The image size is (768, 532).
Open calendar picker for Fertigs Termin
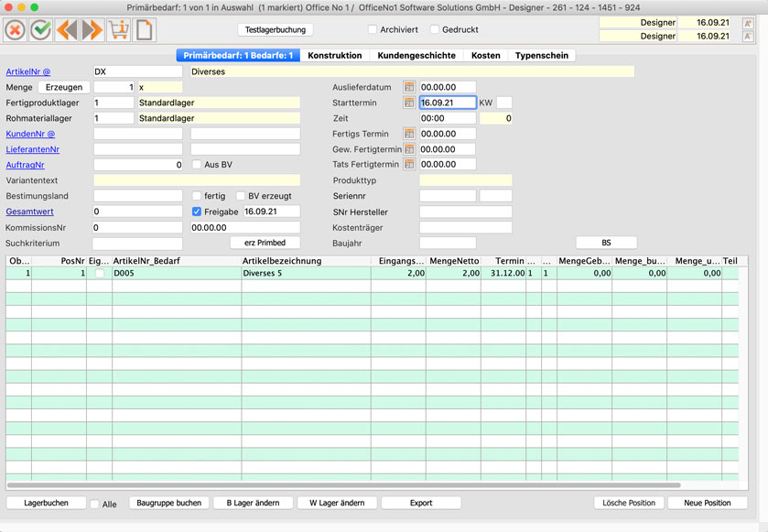[x=409, y=134]
